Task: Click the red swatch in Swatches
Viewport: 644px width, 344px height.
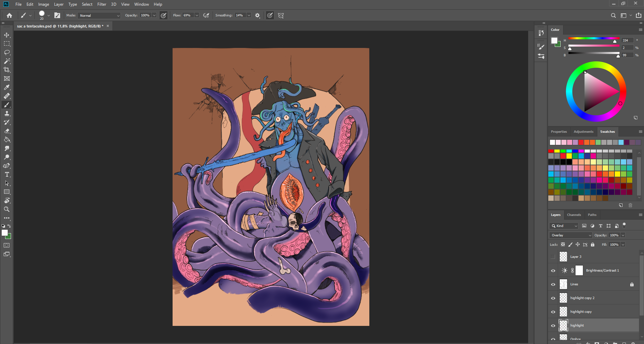Action: 551,151
